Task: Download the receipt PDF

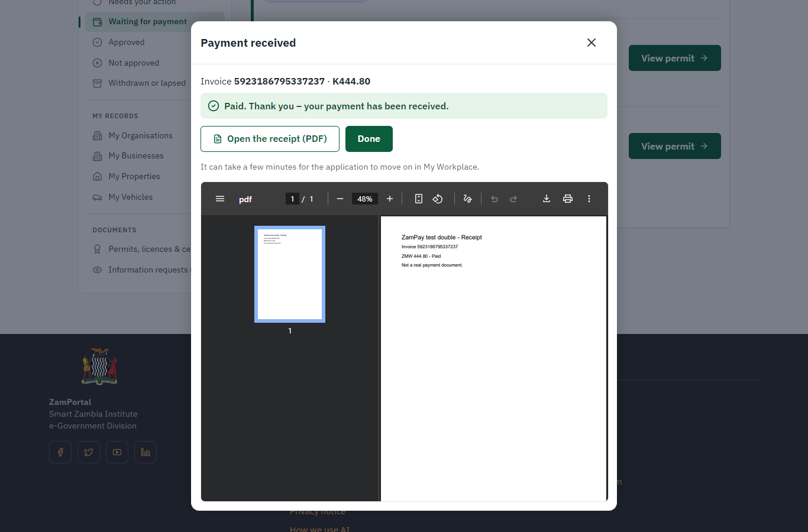Action: point(547,199)
